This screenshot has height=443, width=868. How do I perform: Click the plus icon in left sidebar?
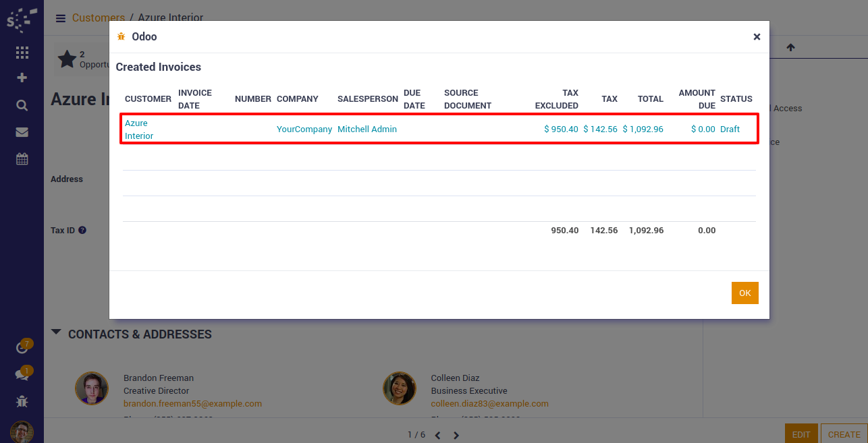(22, 78)
